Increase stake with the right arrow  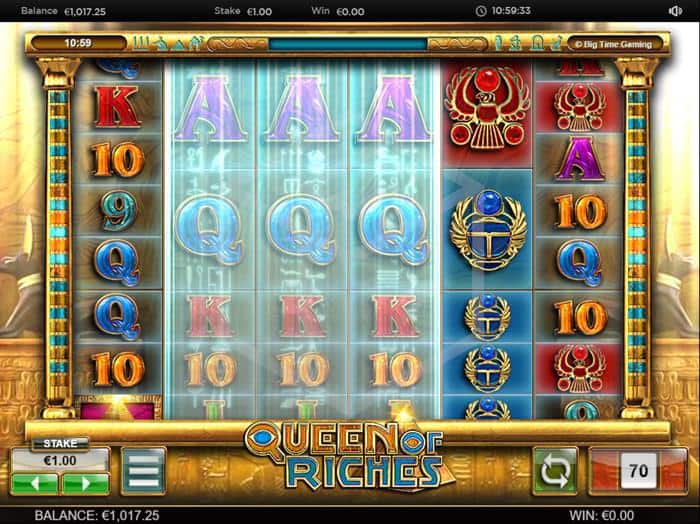coord(86,484)
